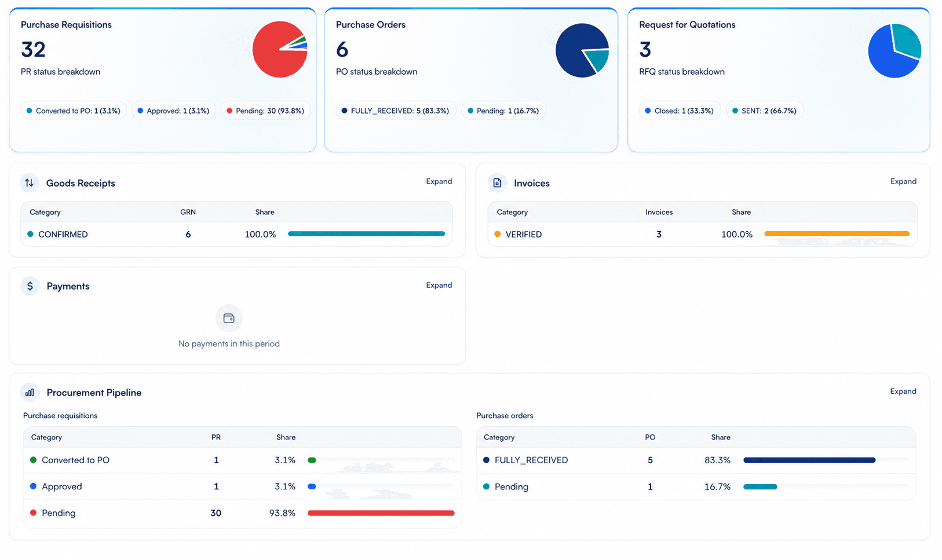The height and width of the screenshot is (560, 942).
Task: Click the PR status breakdown text
Action: pyautogui.click(x=60, y=72)
